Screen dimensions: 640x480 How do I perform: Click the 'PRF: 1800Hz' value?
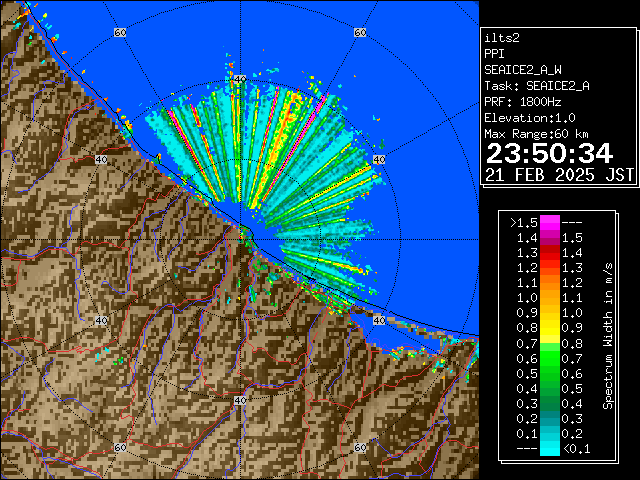[x=523, y=102]
